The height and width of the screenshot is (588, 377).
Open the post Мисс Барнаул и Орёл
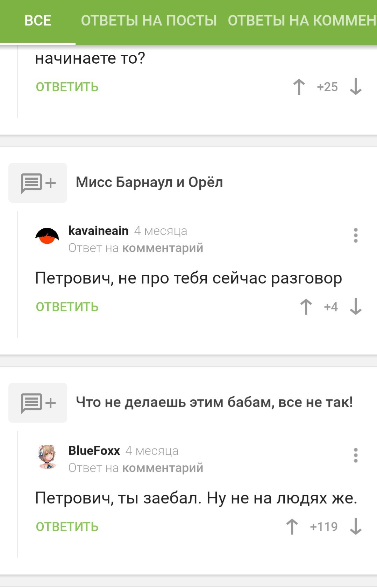pos(149,182)
